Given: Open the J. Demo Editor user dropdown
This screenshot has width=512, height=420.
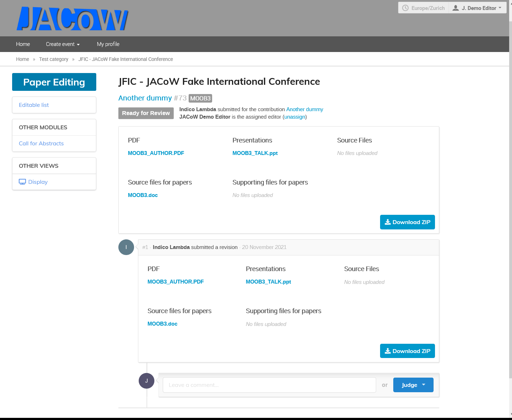Looking at the screenshot, I should 478,8.
